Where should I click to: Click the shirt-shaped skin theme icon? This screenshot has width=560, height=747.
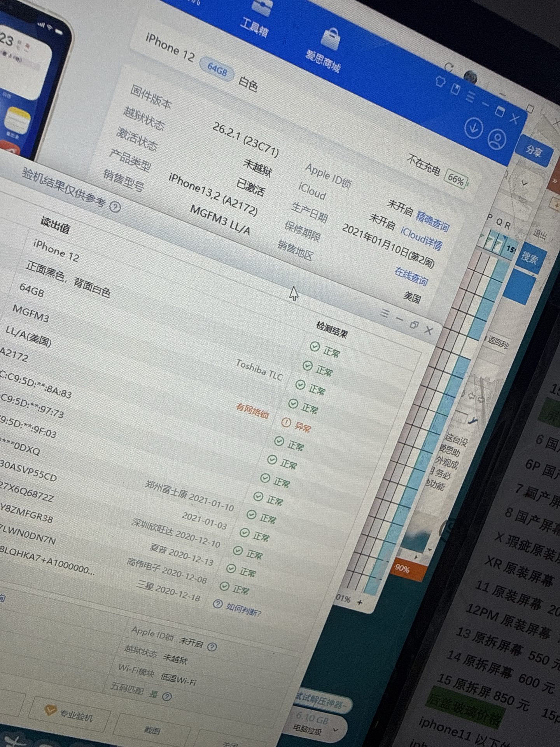pyautogui.click(x=440, y=82)
